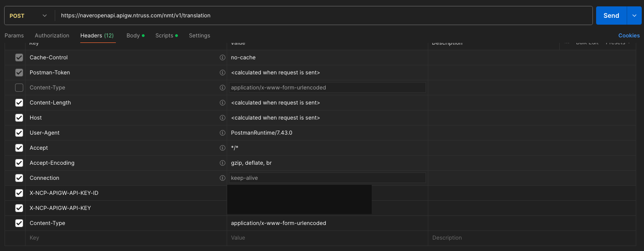644x251 pixels.
Task: Enable the unchecked Content-Type header
Action: (19, 88)
